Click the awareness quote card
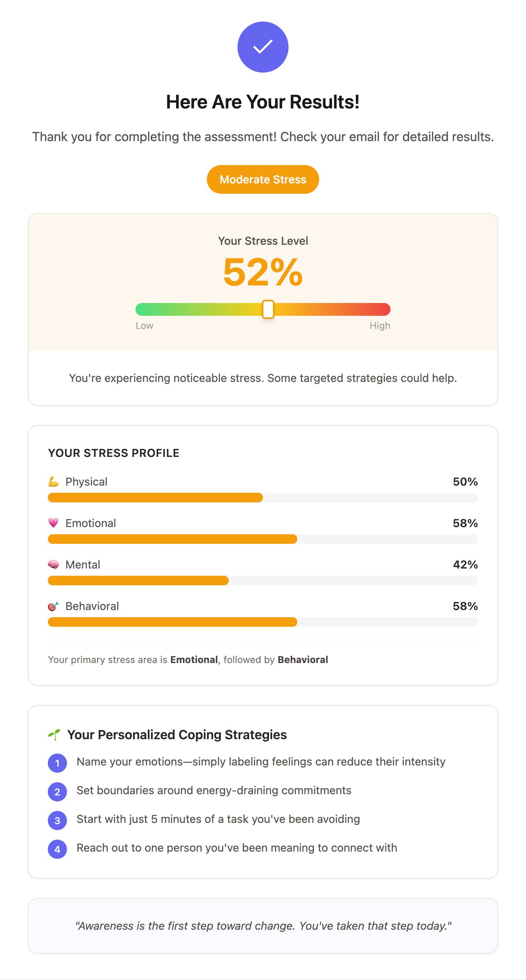The width and height of the screenshot is (526, 980). tap(263, 926)
